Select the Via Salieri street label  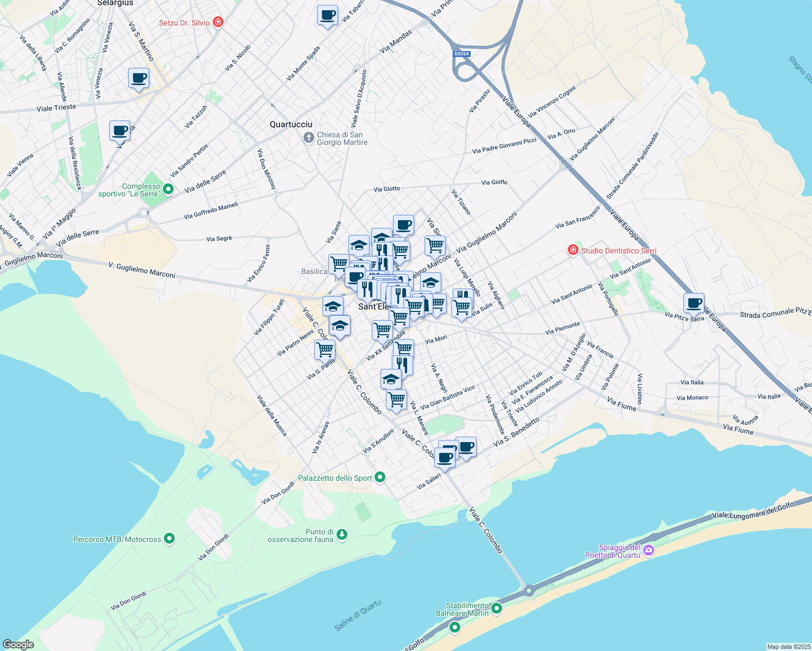click(429, 482)
